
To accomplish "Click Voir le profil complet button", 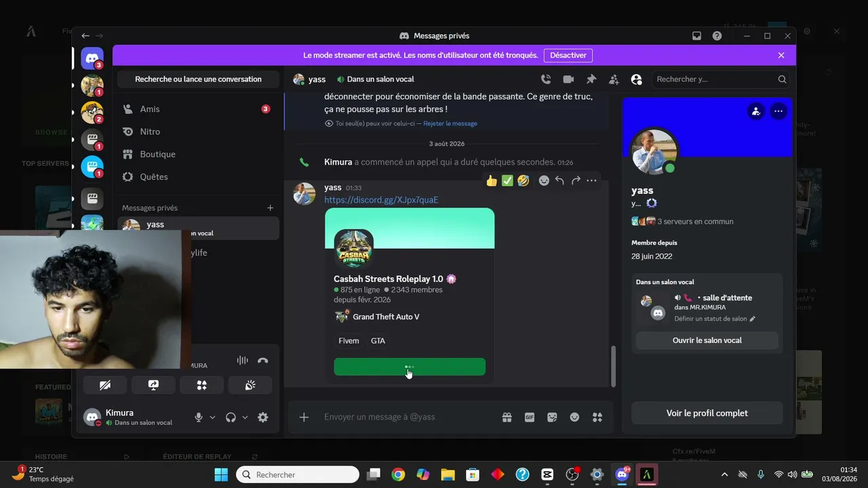I will pyautogui.click(x=707, y=413).
